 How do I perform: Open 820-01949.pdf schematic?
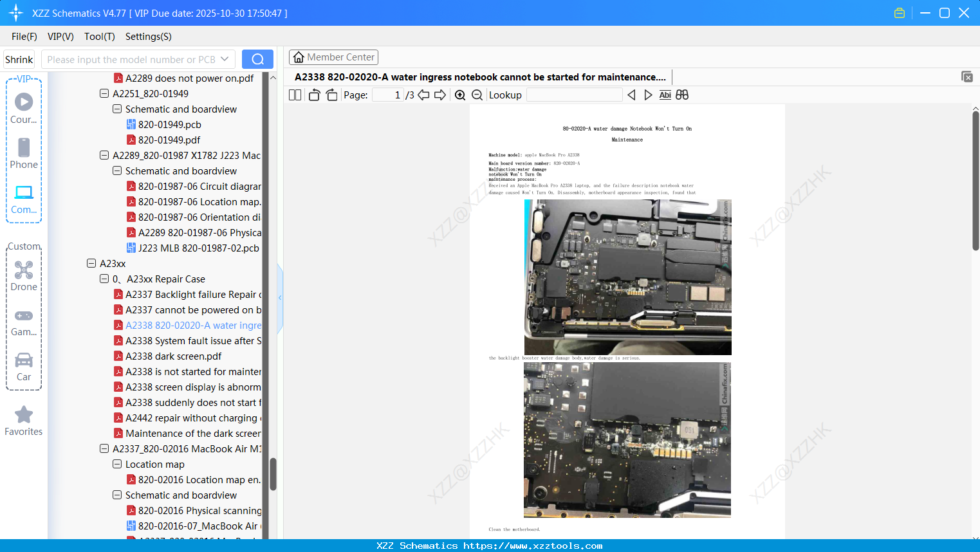[163, 140]
